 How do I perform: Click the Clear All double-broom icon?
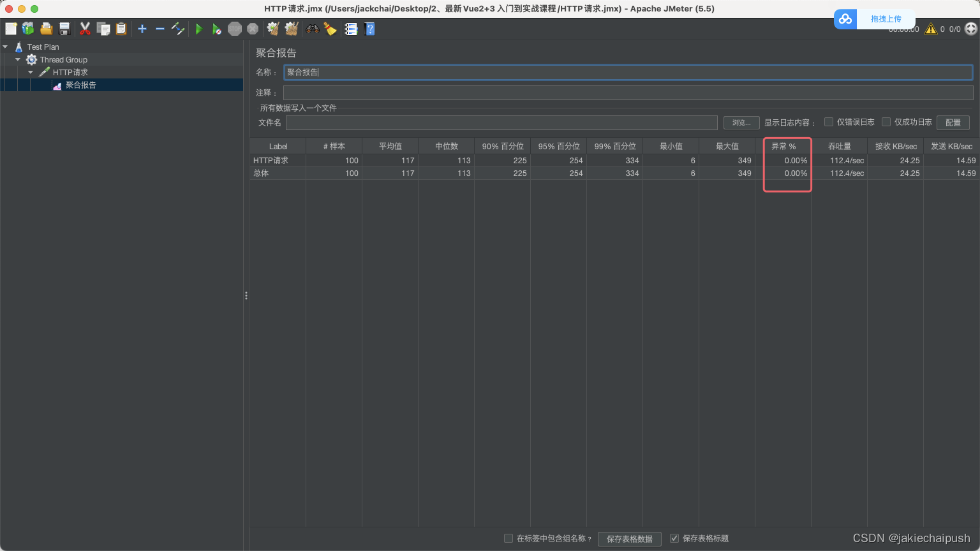click(x=292, y=29)
